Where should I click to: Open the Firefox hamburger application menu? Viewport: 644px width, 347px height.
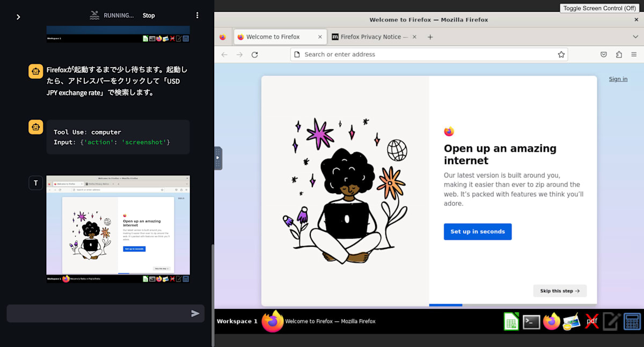point(634,55)
